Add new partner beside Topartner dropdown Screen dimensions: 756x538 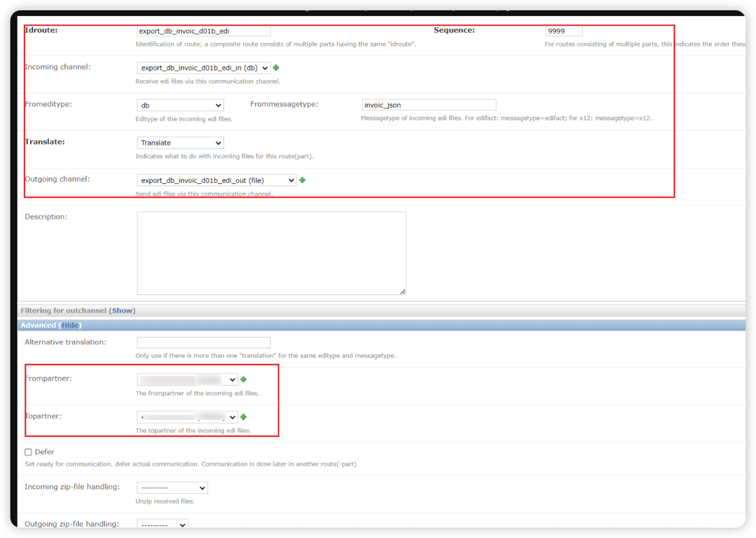(x=244, y=417)
